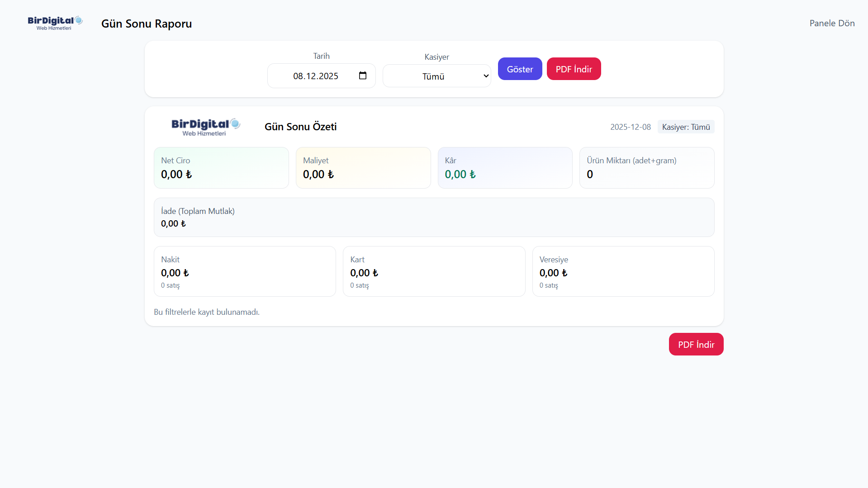Click the Kart payment card
868x488 pixels.
(434, 271)
